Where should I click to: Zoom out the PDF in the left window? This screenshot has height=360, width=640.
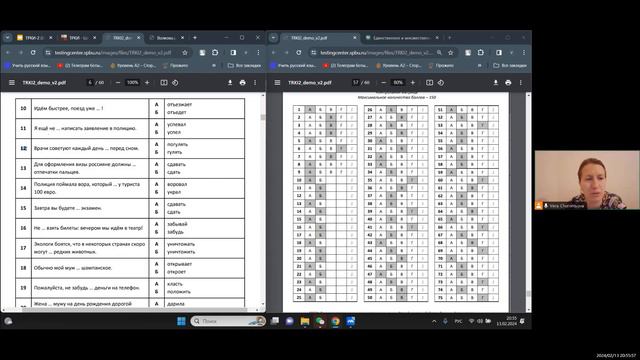click(118, 82)
